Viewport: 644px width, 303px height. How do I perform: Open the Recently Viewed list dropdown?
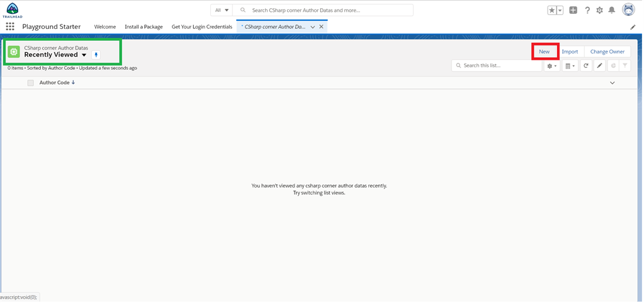pos(84,55)
